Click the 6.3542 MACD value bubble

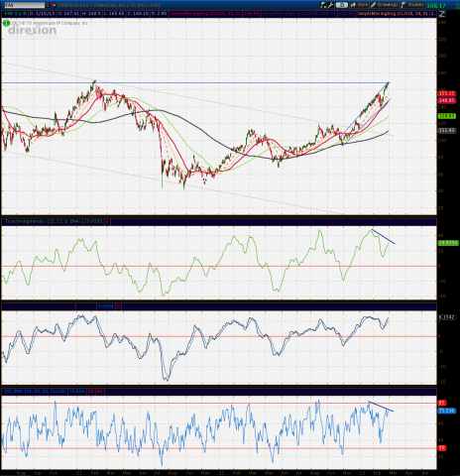[447, 317]
